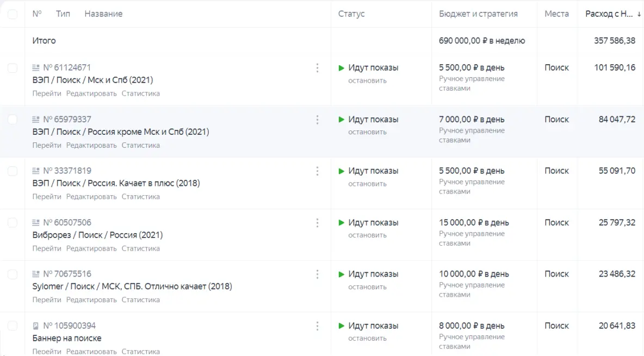
Task: Open the three-dot menu for Sylomer campaign
Action: (x=317, y=274)
